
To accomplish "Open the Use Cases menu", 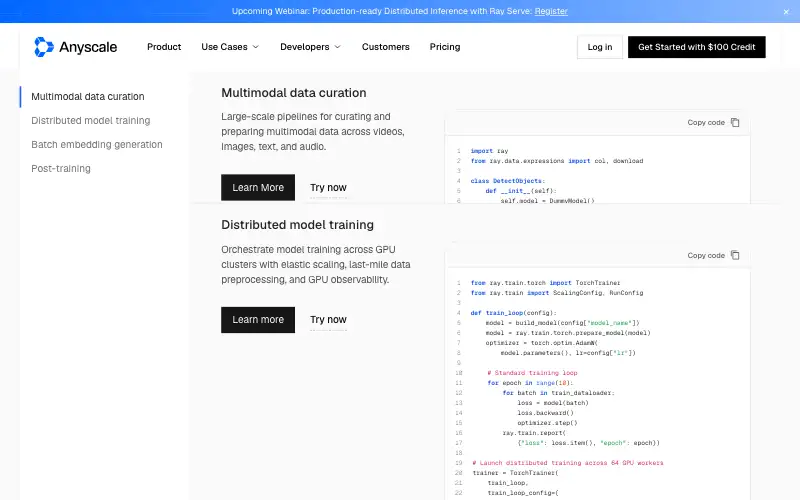I will point(230,47).
